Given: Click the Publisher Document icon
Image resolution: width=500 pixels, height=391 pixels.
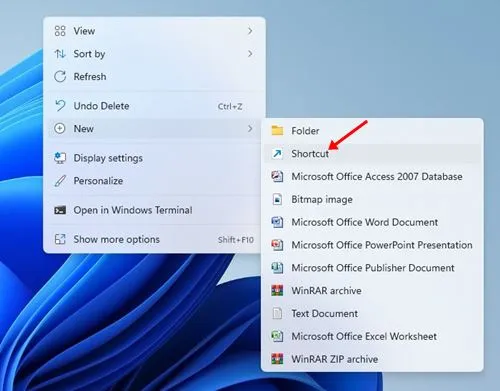Looking at the screenshot, I should pos(277,268).
